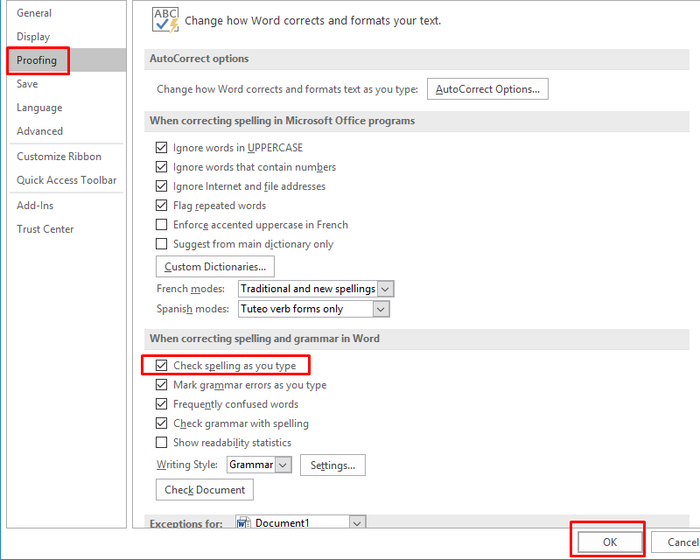
Task: Open the General options category
Action: pyautogui.click(x=34, y=13)
